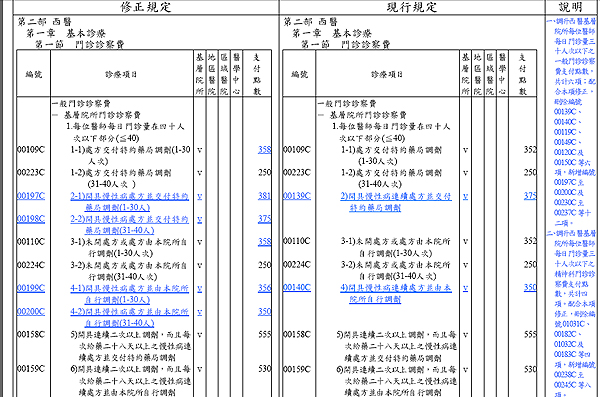Click the underlined 2-1) item description link

click(129, 202)
